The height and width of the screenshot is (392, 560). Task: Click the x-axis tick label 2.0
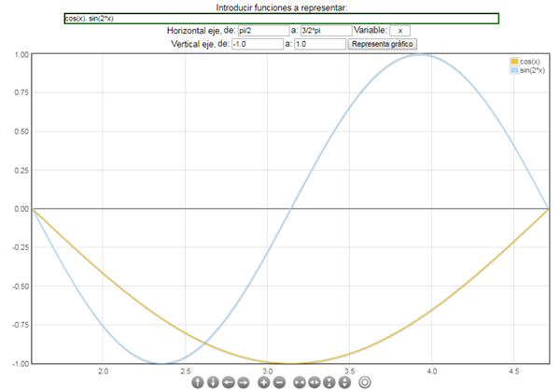(x=103, y=371)
